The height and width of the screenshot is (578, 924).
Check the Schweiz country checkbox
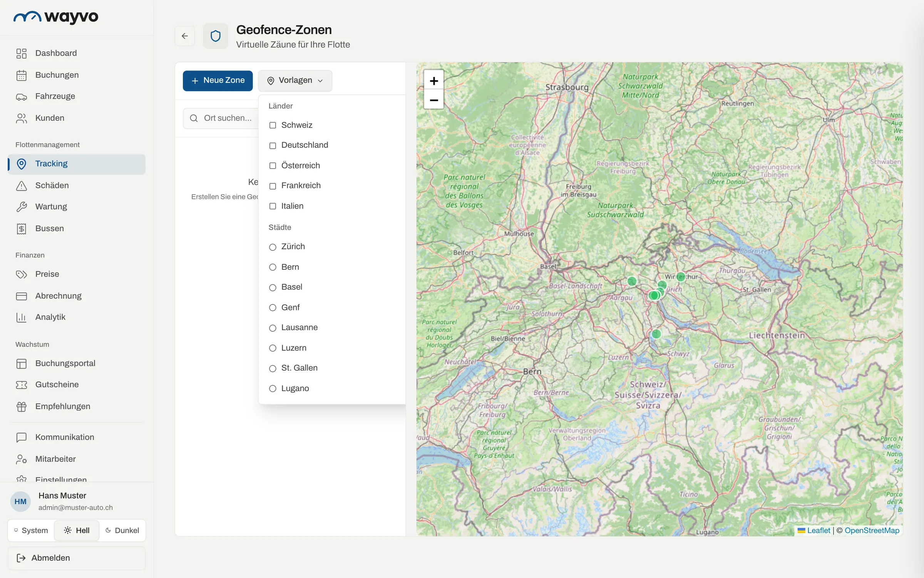point(273,125)
